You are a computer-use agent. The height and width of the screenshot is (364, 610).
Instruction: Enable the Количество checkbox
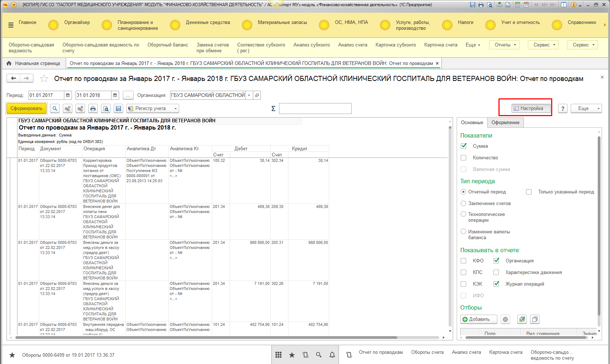point(464,158)
